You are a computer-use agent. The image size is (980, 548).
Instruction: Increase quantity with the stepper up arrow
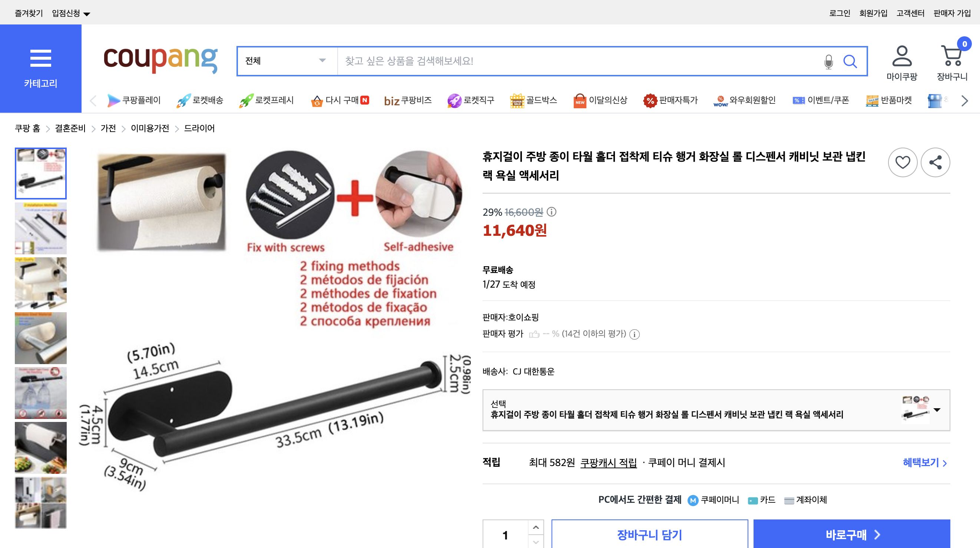[536, 528]
